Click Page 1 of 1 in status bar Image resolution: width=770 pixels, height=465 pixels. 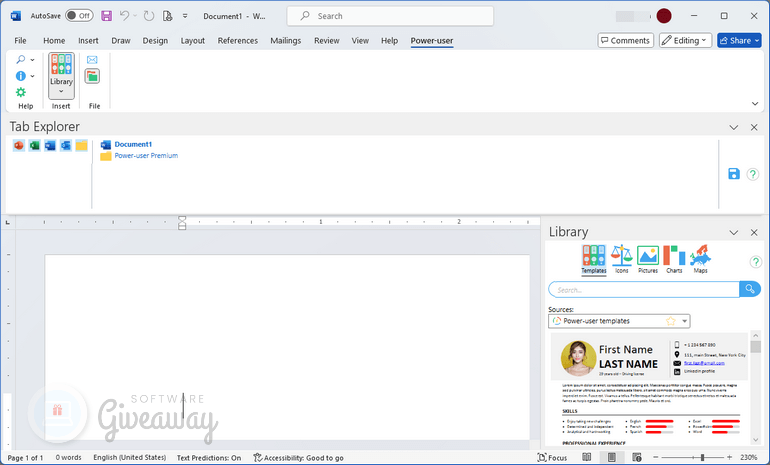coord(25,458)
